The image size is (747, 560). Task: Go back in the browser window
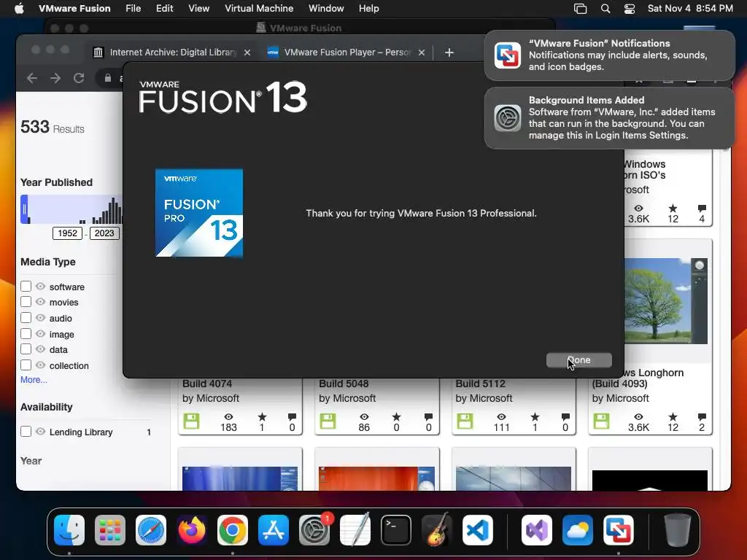[x=32, y=77]
